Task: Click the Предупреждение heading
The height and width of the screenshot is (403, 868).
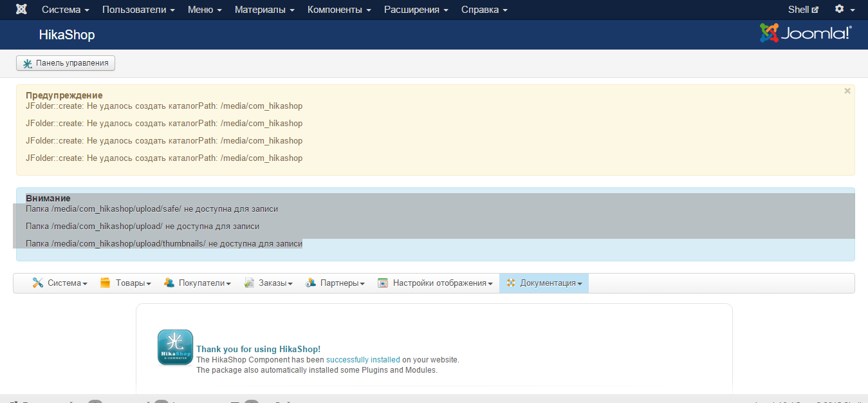Action: tap(64, 95)
